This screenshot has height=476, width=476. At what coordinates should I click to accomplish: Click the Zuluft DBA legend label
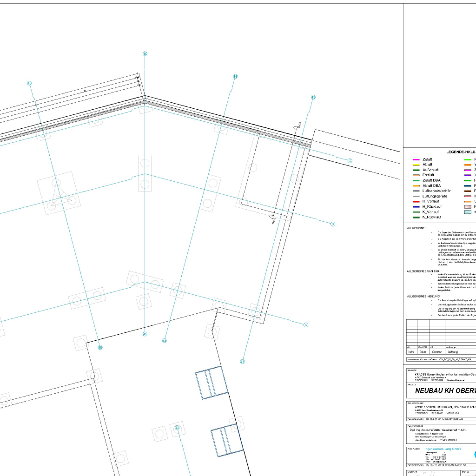pos(431,180)
